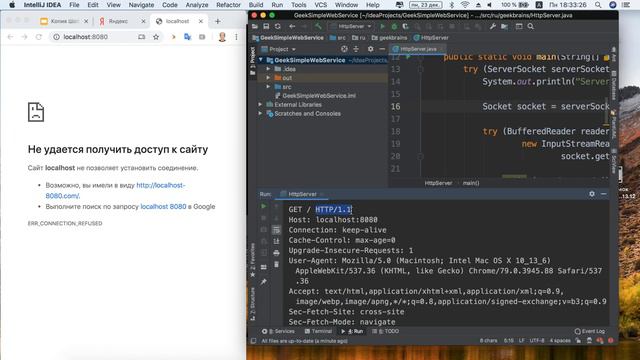Expand the out folder
Image resolution: width=640 pixels, height=360 pixels.
pyautogui.click(x=268, y=78)
